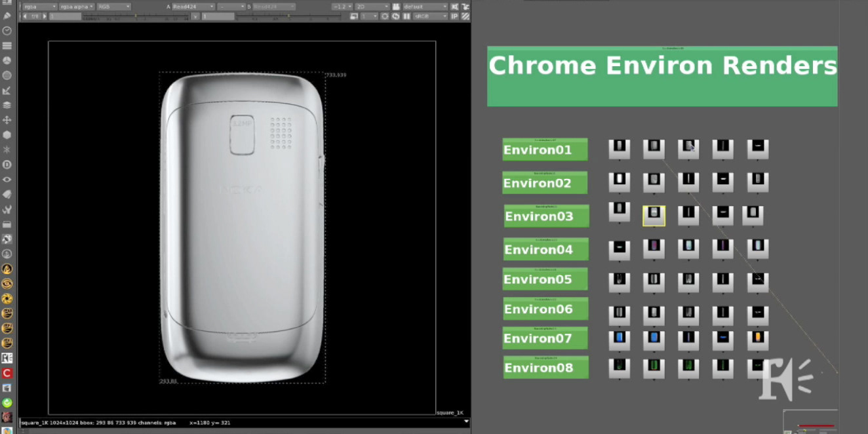Open the downrez factor dropdown

pos(369,16)
